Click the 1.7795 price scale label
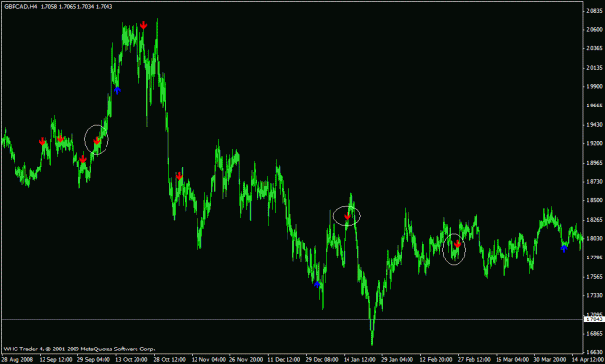 click(x=594, y=258)
